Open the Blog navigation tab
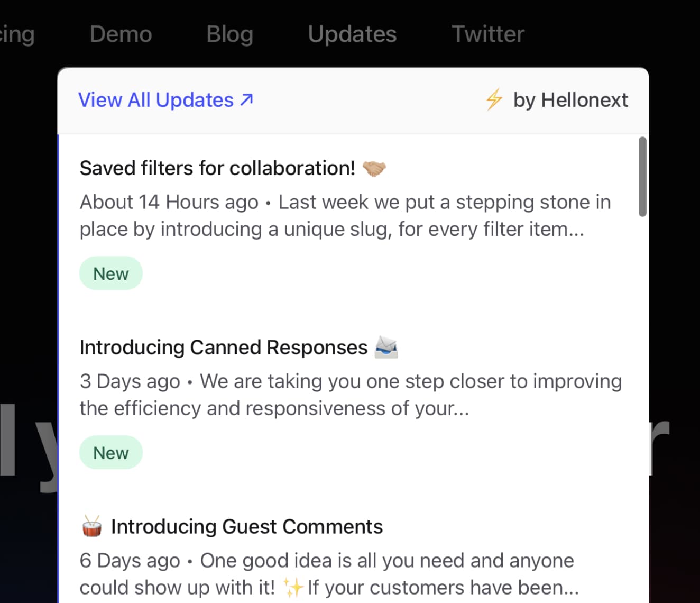This screenshot has width=700, height=603. click(229, 33)
